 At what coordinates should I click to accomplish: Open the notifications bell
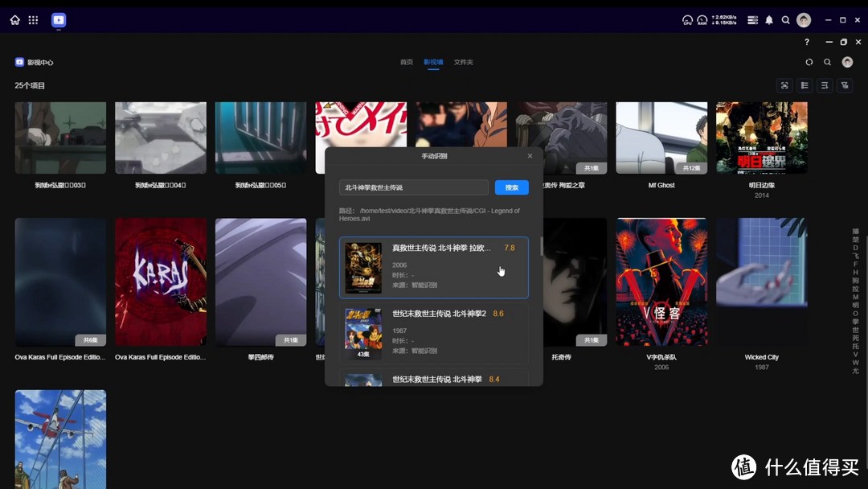click(769, 20)
